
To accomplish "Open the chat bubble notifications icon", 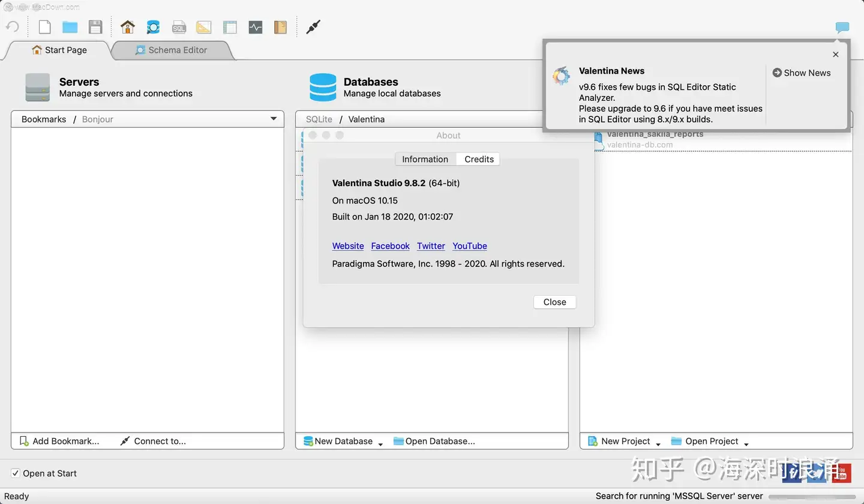I will (x=842, y=28).
